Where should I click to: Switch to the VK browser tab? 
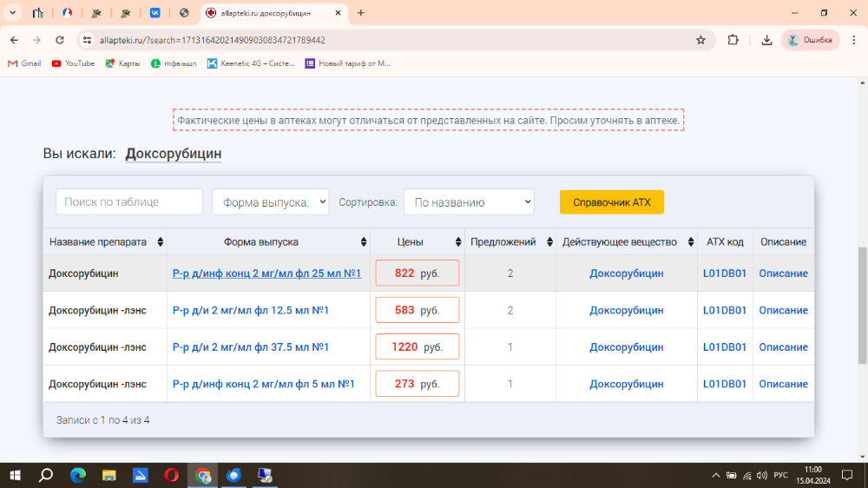coord(155,13)
